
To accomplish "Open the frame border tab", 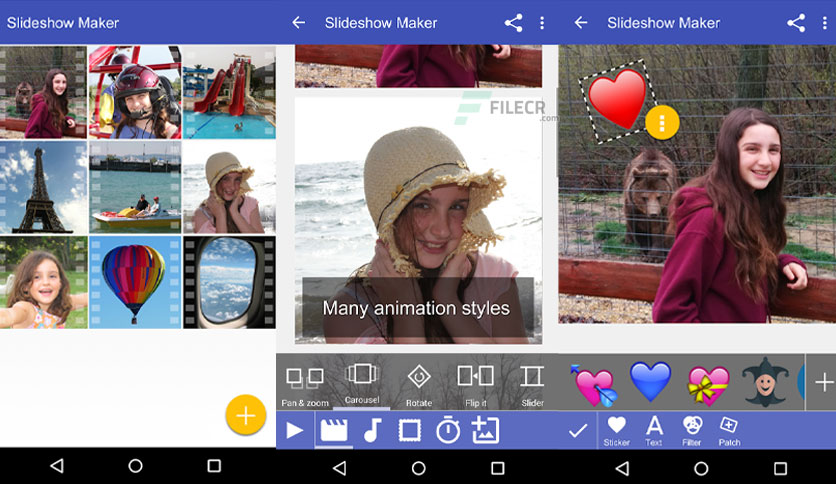I will click(x=409, y=430).
